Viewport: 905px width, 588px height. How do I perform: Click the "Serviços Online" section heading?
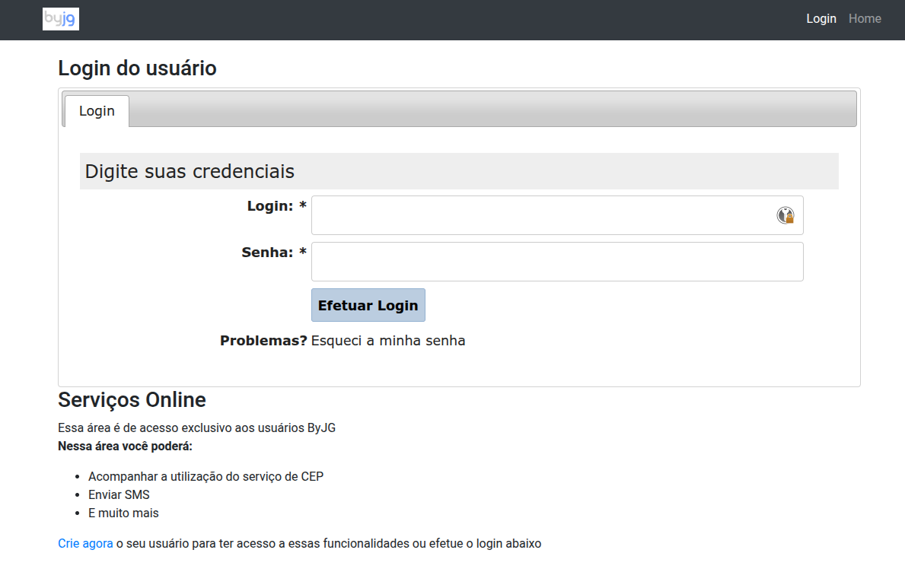pyautogui.click(x=132, y=399)
